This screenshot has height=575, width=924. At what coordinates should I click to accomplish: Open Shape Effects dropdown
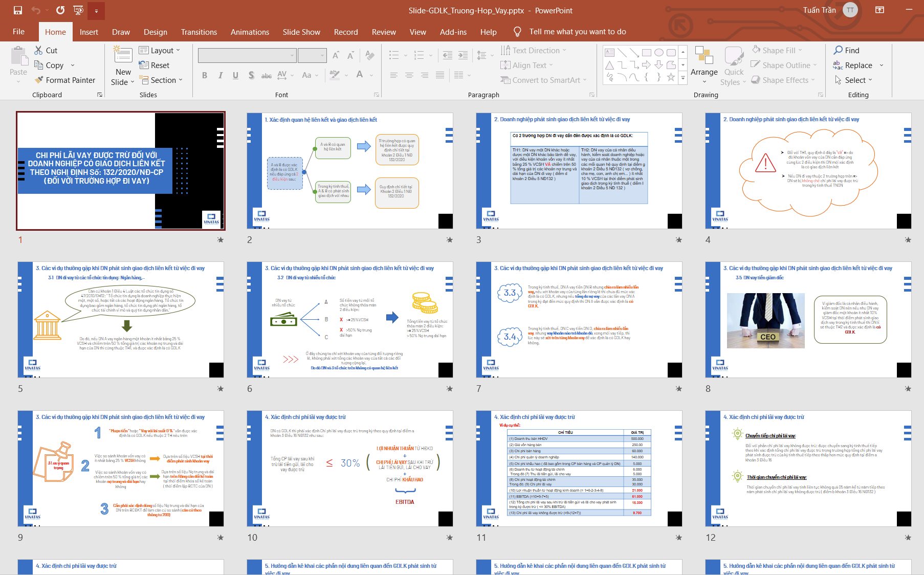[784, 80]
